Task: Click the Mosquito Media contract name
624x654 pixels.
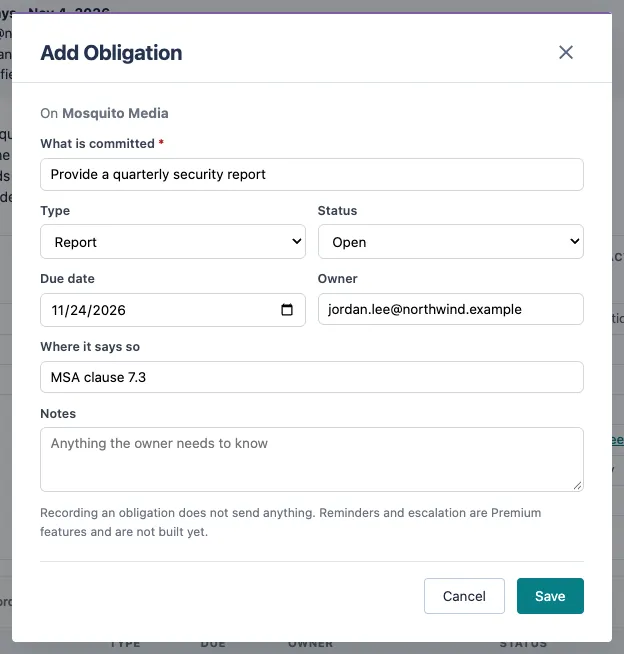Action: 115,113
